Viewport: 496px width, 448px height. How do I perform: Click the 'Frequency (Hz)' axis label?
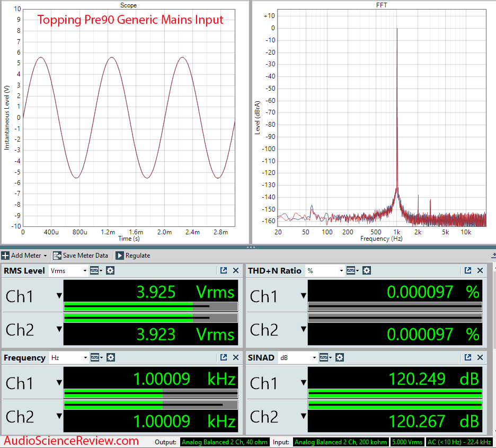[381, 239]
